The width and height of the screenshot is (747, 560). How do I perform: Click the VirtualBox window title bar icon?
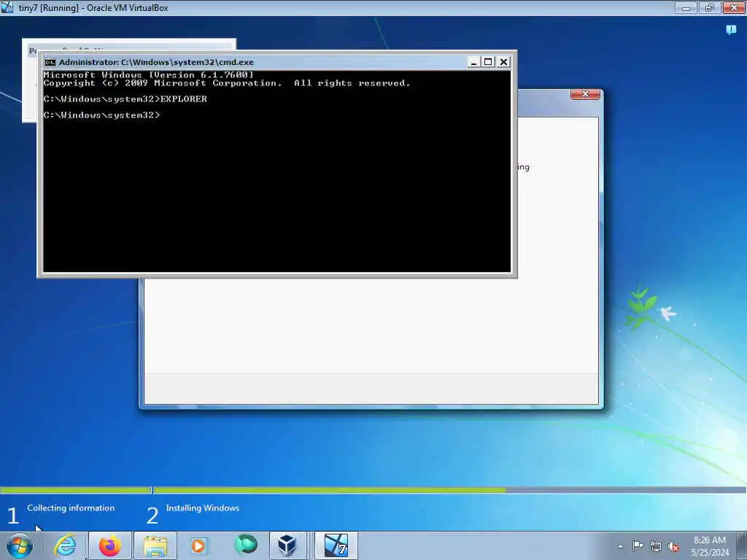coord(7,7)
